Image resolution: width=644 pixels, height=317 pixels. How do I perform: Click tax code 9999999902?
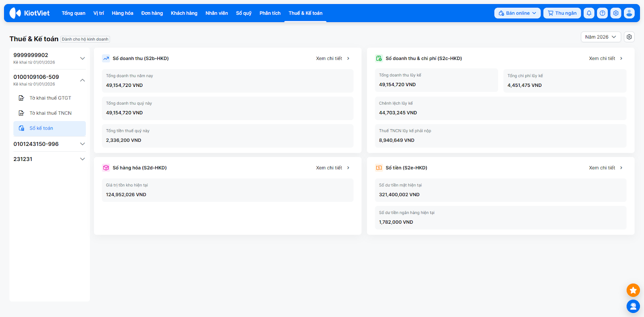pyautogui.click(x=31, y=55)
